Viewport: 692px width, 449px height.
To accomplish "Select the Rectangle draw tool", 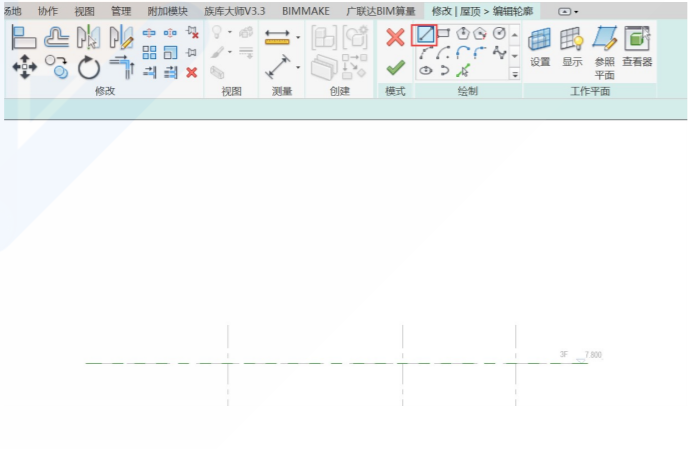I will pos(444,34).
